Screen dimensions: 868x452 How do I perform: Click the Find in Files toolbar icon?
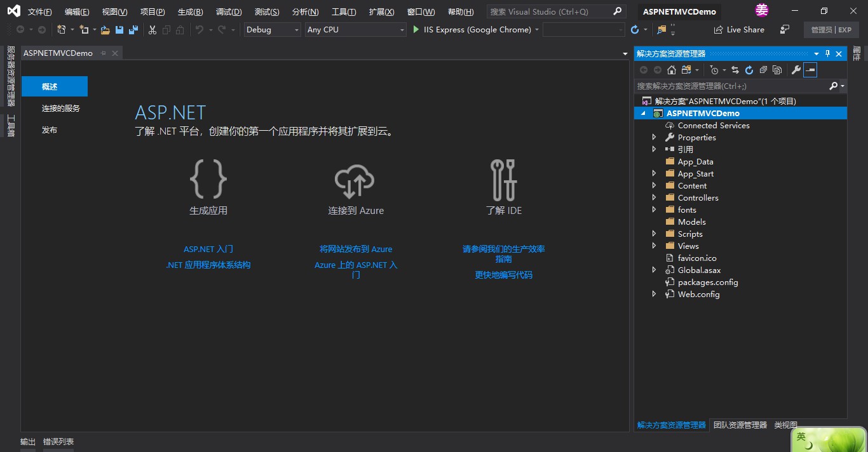tap(661, 30)
